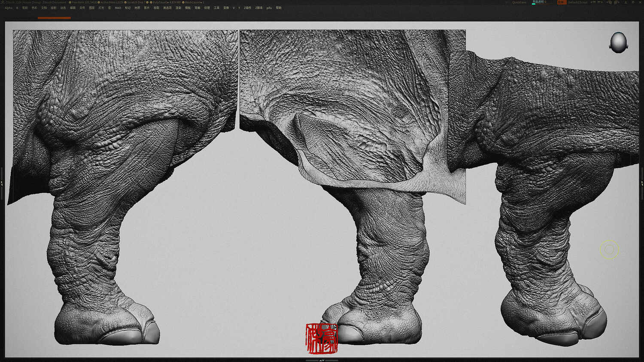Image resolution: width=644 pixels, height=362 pixels.
Task: Open the 材质 (Material) menu
Action: click(137, 8)
